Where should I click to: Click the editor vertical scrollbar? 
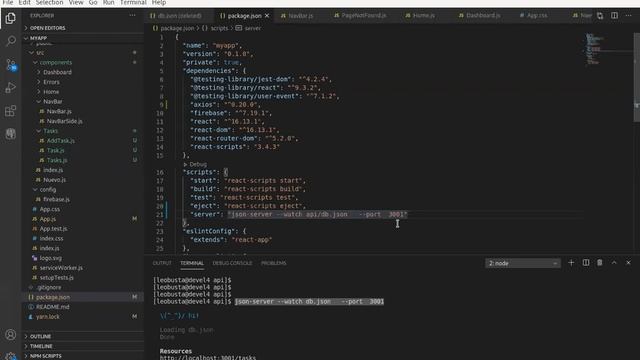point(637,78)
